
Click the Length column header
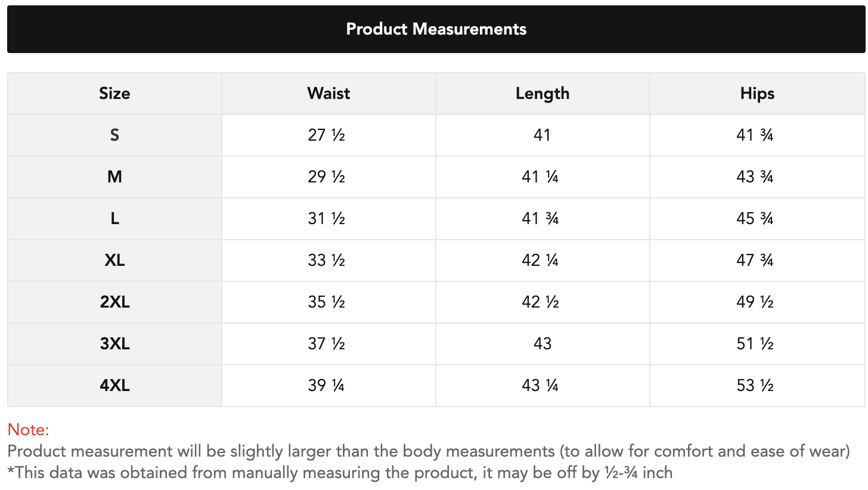point(542,94)
